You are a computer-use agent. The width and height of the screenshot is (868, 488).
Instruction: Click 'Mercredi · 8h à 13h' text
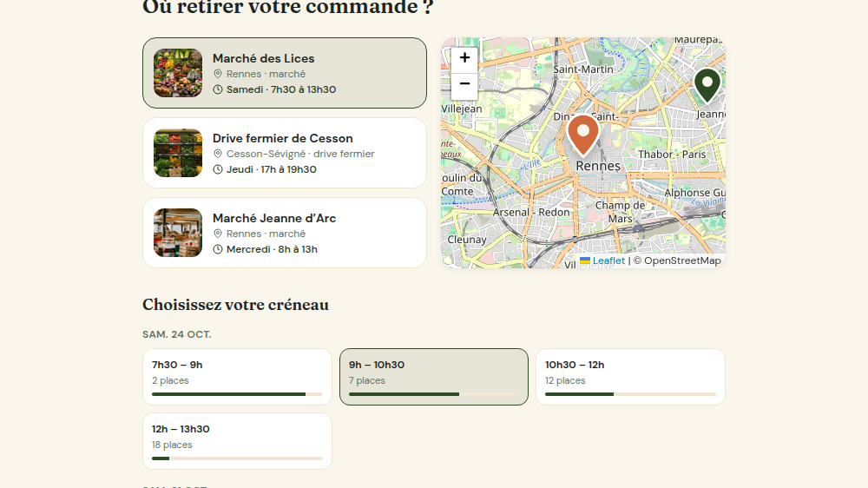pos(272,249)
